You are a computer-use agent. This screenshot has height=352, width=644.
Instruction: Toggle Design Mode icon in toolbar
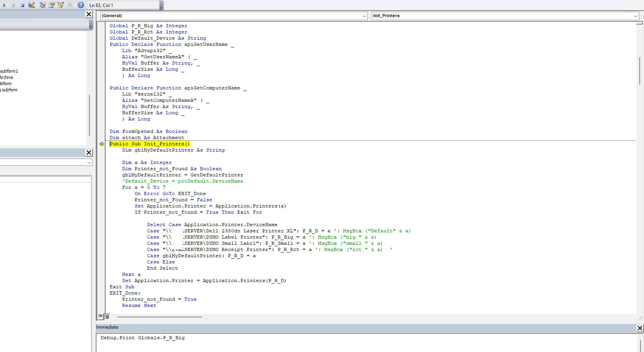coord(31,5)
